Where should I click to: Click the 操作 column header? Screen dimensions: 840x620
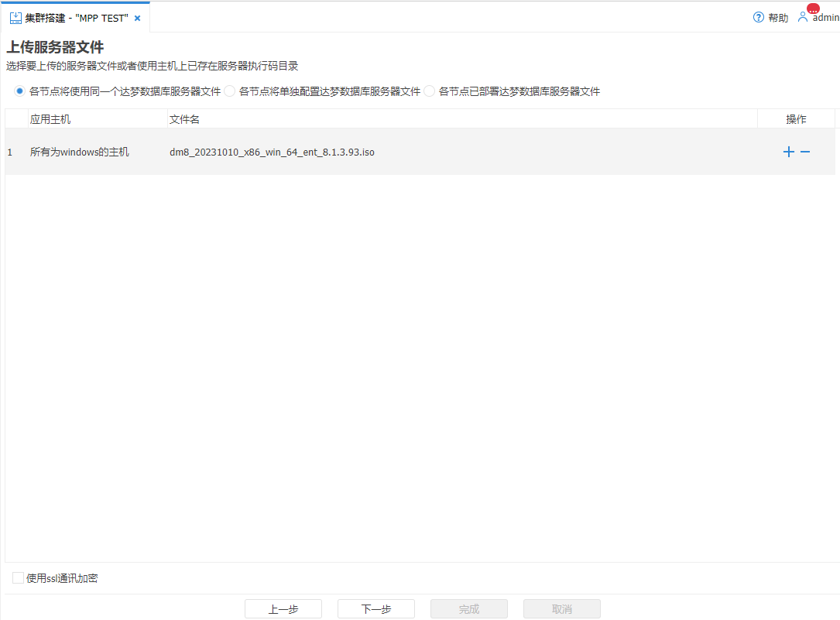(x=797, y=118)
